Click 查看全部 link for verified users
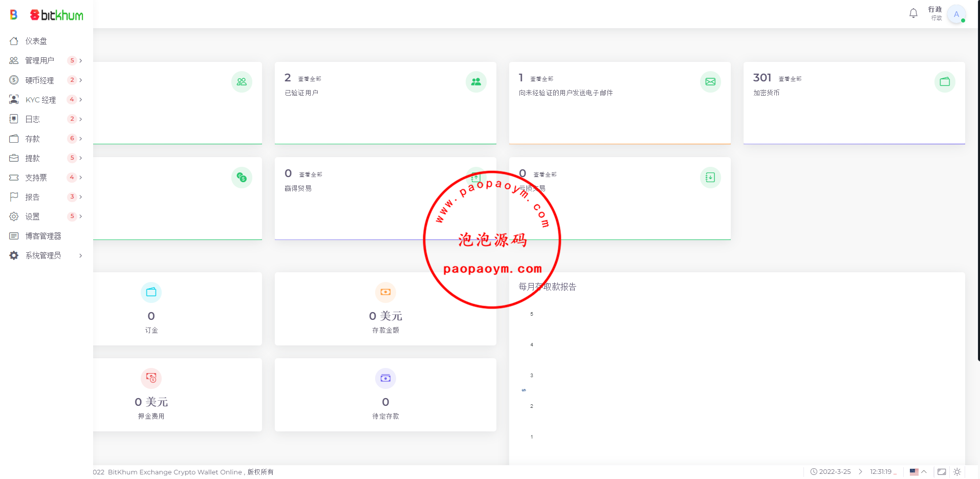Viewport: 980px width, 479px height. coord(310,79)
